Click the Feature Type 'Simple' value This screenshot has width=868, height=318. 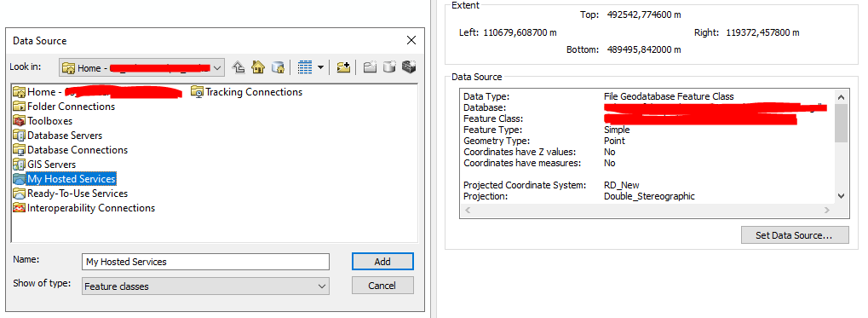[x=617, y=130]
